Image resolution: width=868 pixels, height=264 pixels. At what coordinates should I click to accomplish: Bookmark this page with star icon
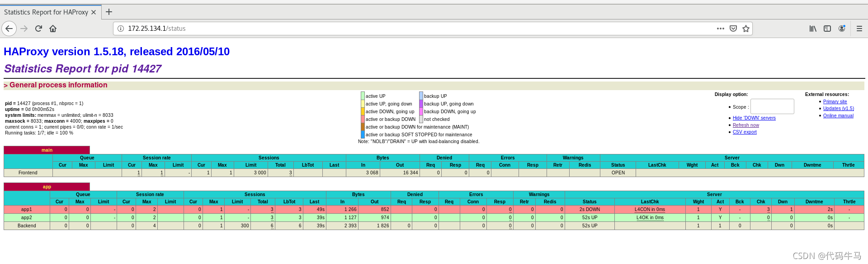pyautogui.click(x=746, y=29)
